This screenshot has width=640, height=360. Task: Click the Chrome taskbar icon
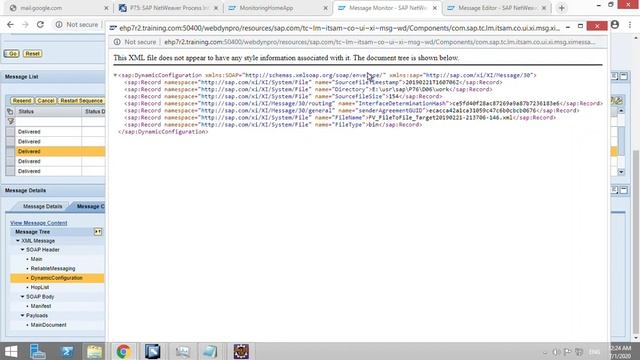coord(123,351)
